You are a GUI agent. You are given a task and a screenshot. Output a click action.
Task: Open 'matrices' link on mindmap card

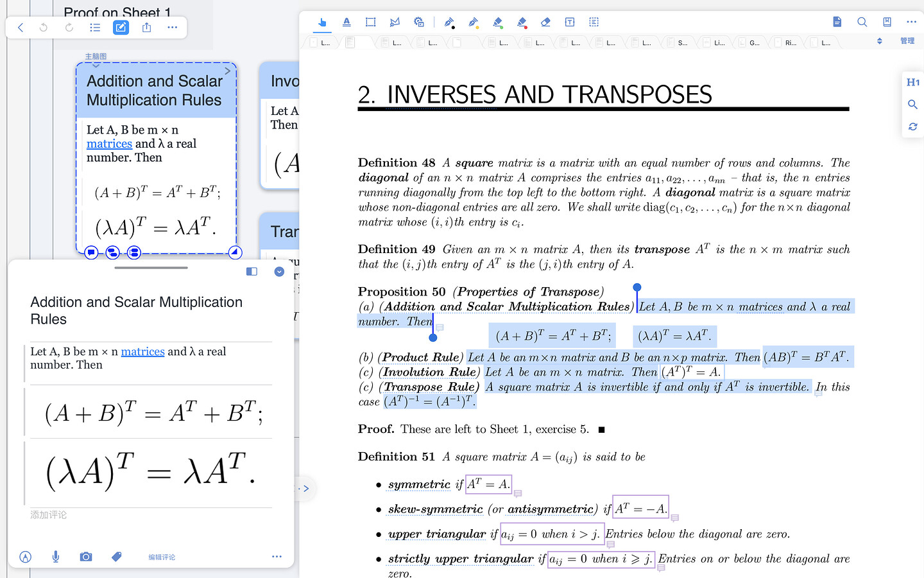tap(109, 144)
